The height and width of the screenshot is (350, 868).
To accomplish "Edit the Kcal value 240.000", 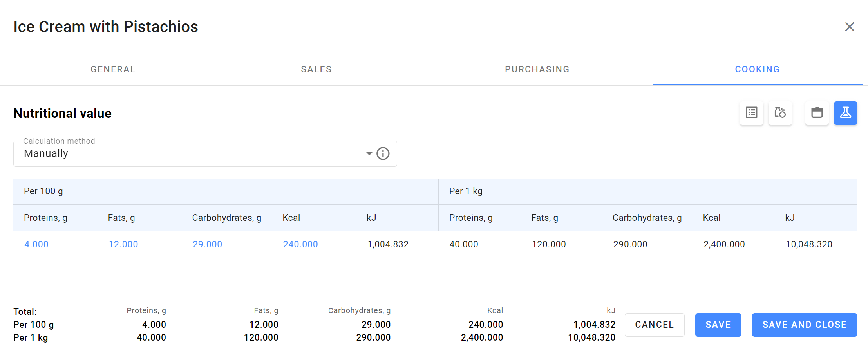I will pyautogui.click(x=300, y=244).
